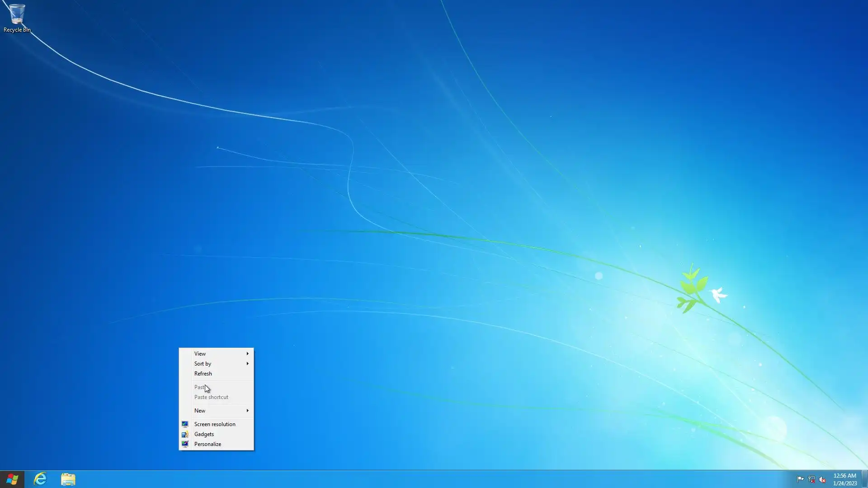This screenshot has width=868, height=488.
Task: Choose Refresh from the context menu
Action: [203, 374]
